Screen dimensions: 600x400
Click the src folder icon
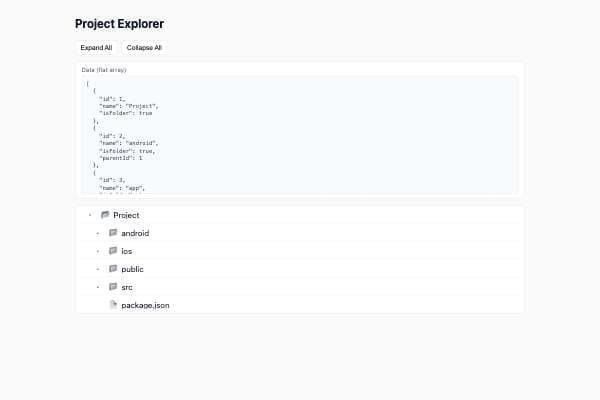(113, 287)
